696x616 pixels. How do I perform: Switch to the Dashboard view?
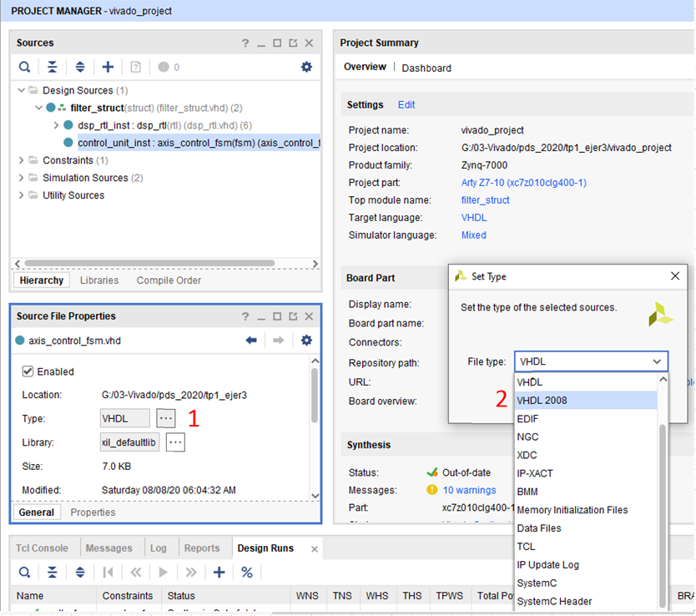[x=426, y=68]
